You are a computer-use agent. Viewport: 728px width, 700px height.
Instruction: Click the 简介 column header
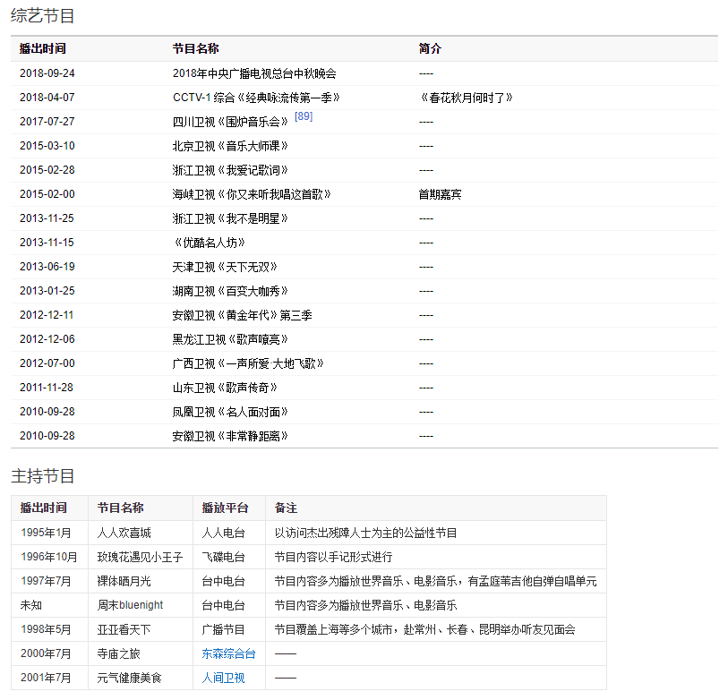pyautogui.click(x=430, y=48)
